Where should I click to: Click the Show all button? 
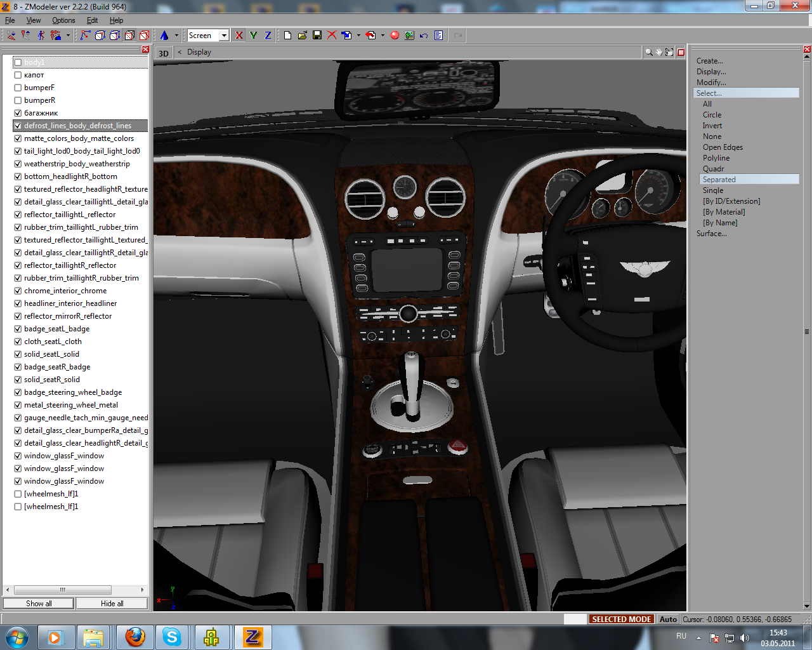tap(39, 604)
